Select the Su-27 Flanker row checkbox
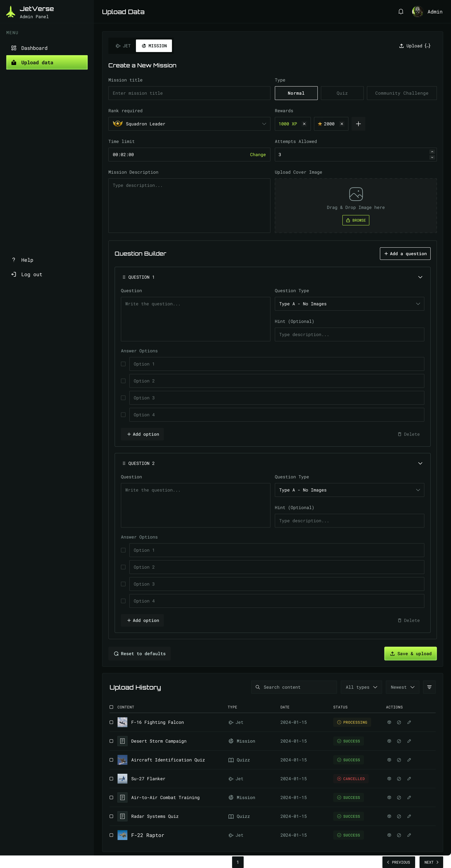The width and height of the screenshot is (451, 868). point(111,779)
